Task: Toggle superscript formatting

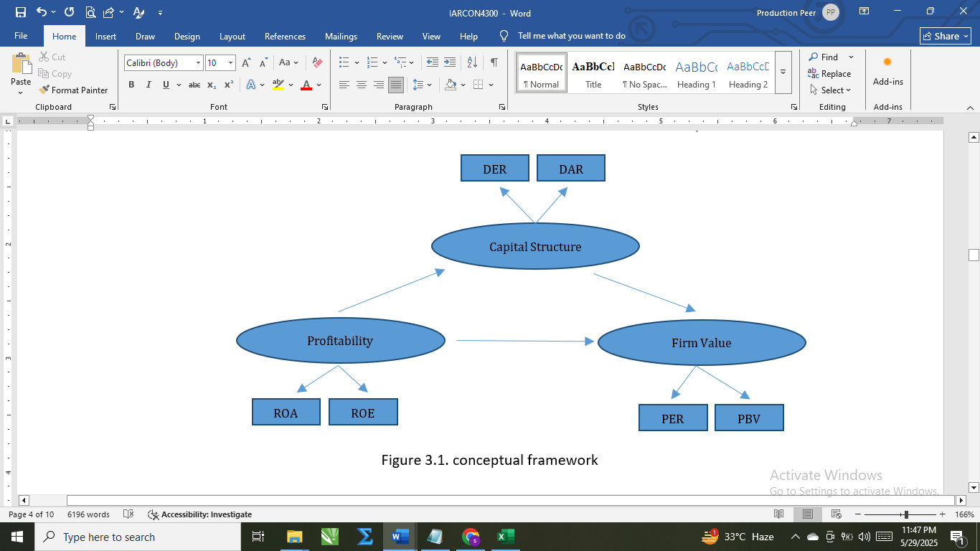Action: tap(229, 85)
